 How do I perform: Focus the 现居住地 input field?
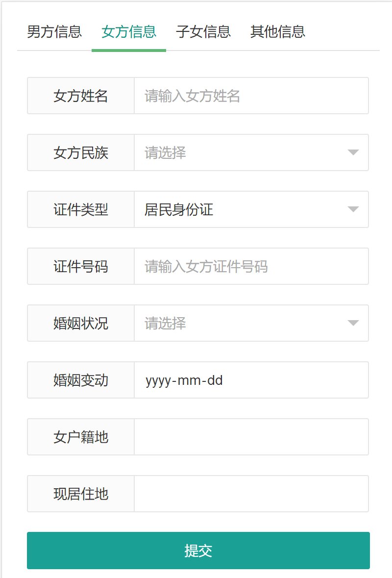(x=251, y=494)
